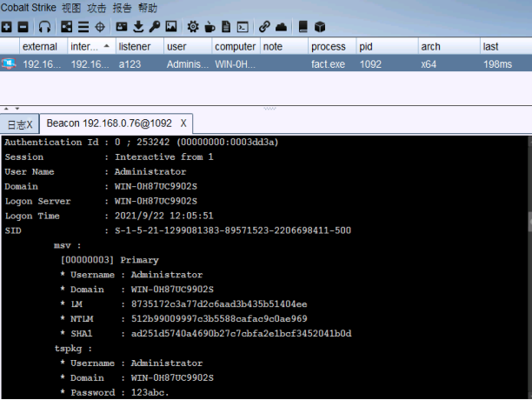Show targets view with crosshair icon
Viewport: 532px width, 400px height.
pos(100,27)
